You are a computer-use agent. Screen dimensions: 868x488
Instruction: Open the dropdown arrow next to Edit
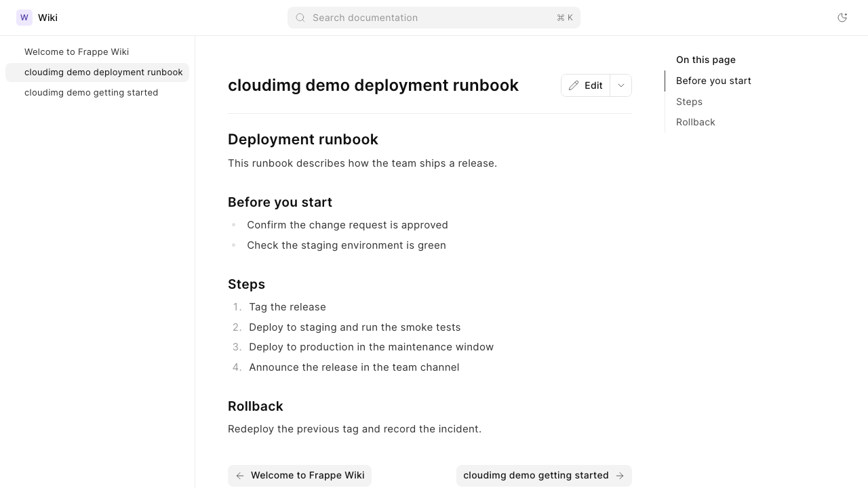point(621,85)
